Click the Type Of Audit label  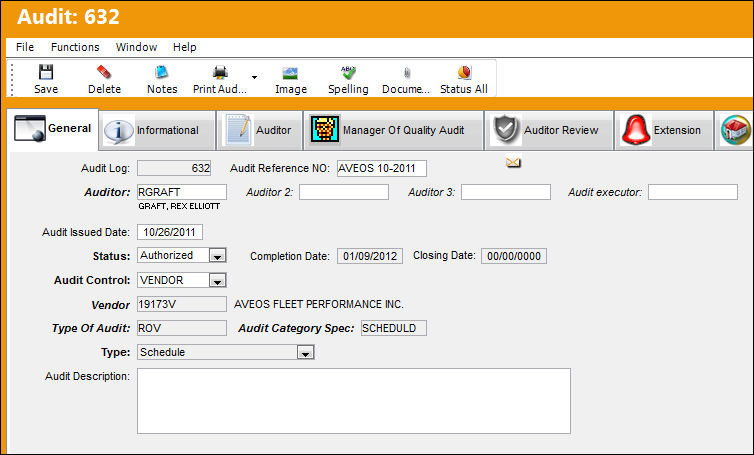pyautogui.click(x=91, y=329)
